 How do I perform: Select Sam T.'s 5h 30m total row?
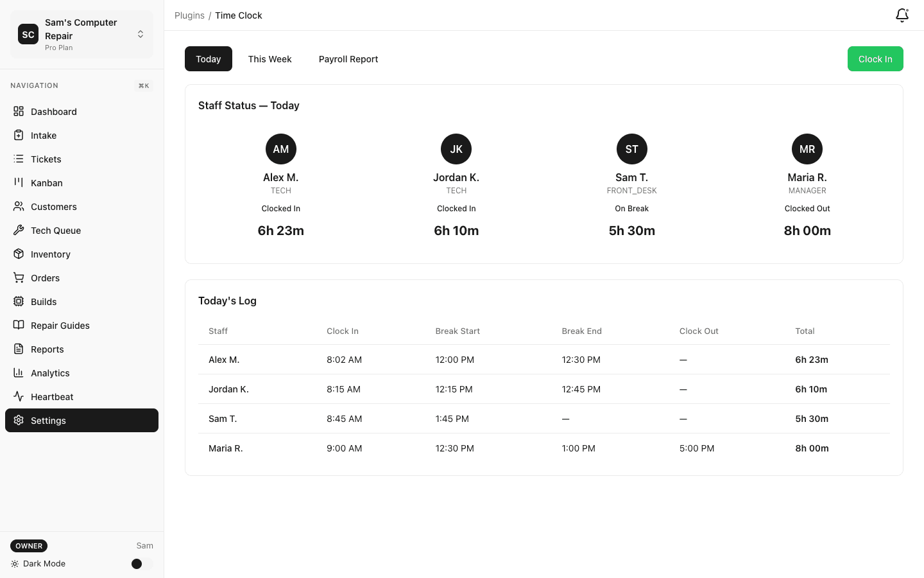coord(811,418)
